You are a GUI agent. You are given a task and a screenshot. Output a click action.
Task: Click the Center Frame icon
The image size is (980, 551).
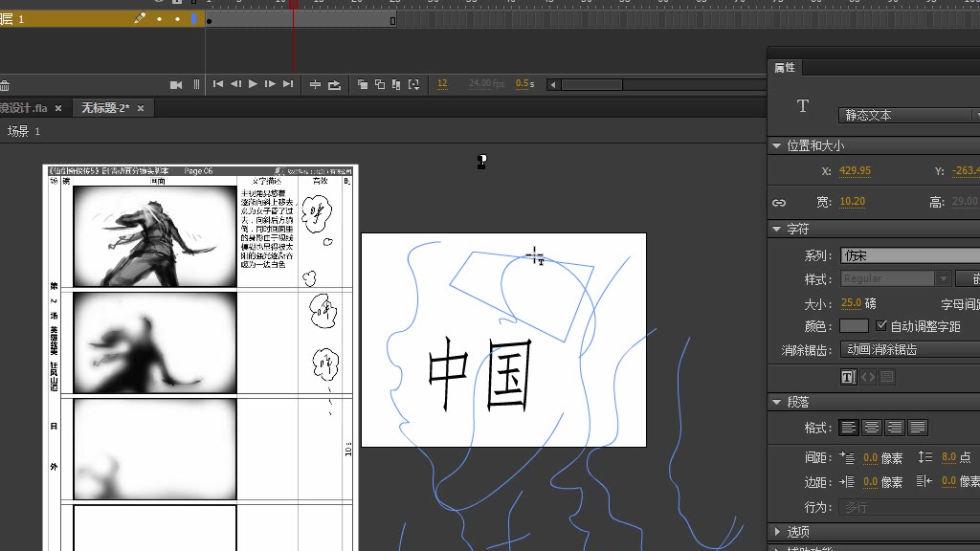pos(315,84)
